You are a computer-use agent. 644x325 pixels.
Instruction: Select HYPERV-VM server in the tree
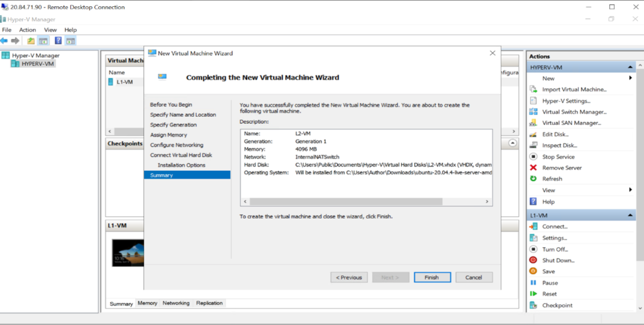tap(33, 63)
